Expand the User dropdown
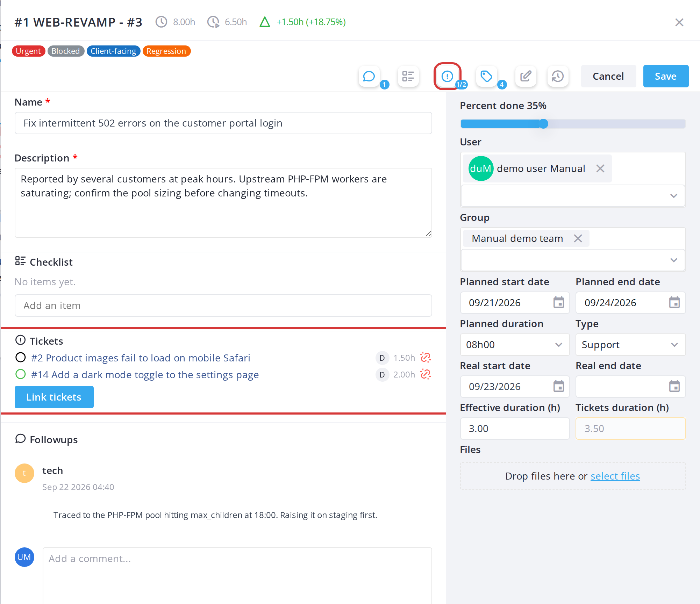 tap(573, 196)
